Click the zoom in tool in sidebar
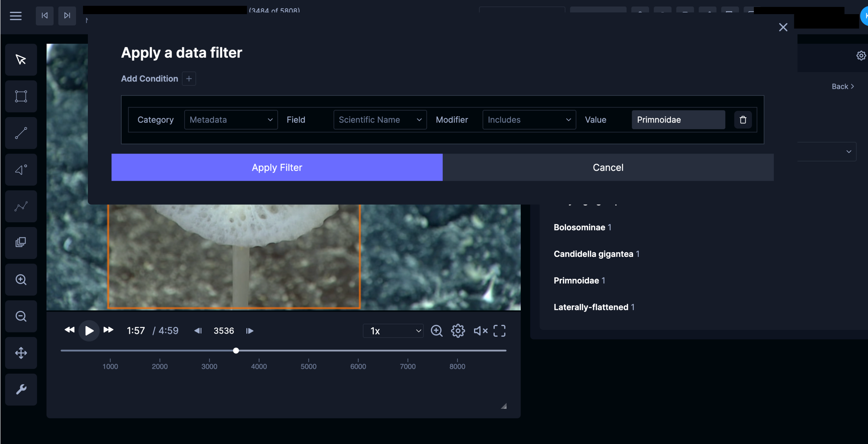 pyautogui.click(x=21, y=279)
